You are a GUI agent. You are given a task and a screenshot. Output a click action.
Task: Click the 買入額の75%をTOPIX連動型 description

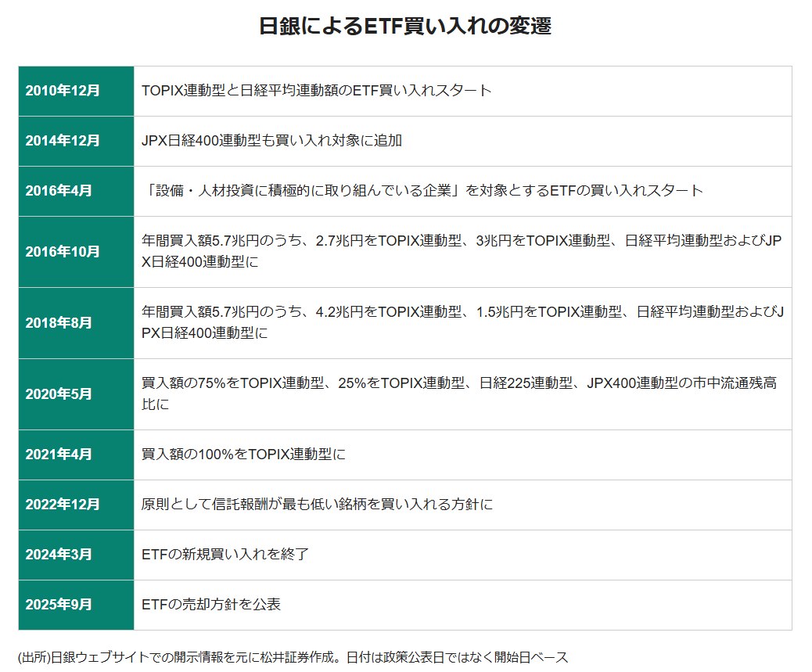pyautogui.click(x=458, y=394)
